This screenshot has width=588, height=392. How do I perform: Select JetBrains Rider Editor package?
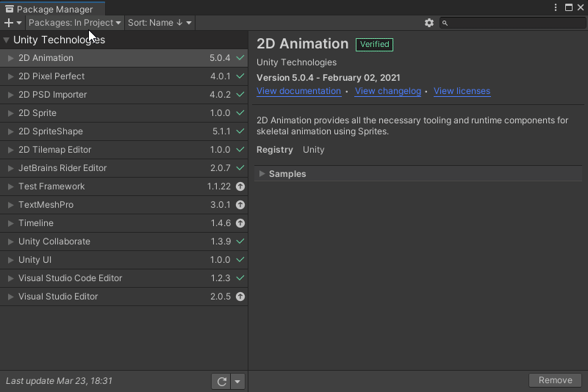click(x=123, y=167)
